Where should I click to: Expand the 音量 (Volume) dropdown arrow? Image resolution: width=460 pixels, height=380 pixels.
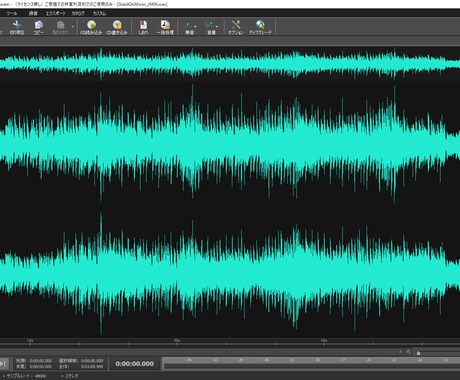[217, 26]
